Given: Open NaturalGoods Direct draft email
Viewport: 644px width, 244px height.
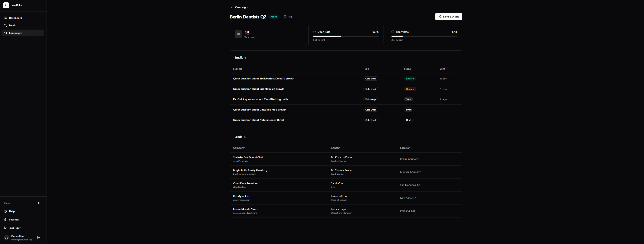Looking at the screenshot, I should (x=346, y=120).
